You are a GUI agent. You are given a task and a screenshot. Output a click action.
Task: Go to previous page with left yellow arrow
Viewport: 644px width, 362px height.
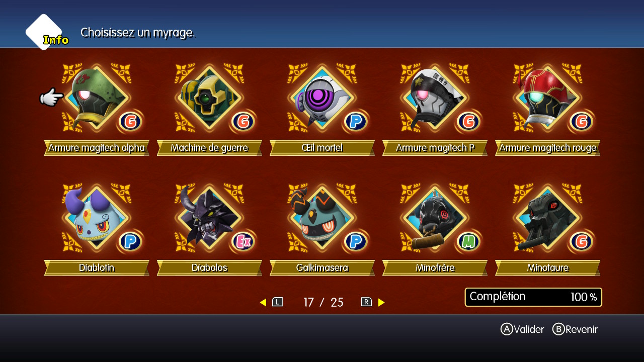pyautogui.click(x=263, y=302)
